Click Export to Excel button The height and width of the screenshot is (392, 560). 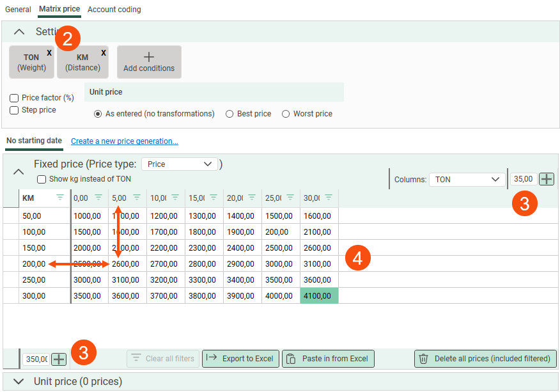(240, 359)
